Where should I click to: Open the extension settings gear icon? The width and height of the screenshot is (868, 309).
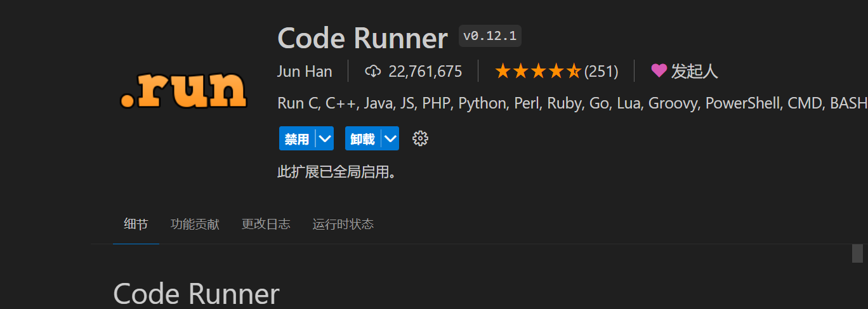click(420, 138)
